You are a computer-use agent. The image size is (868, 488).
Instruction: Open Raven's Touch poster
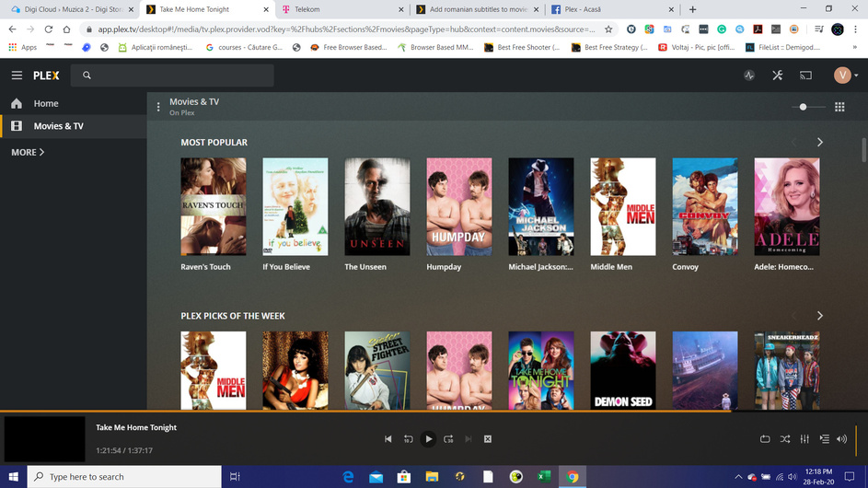click(x=214, y=206)
